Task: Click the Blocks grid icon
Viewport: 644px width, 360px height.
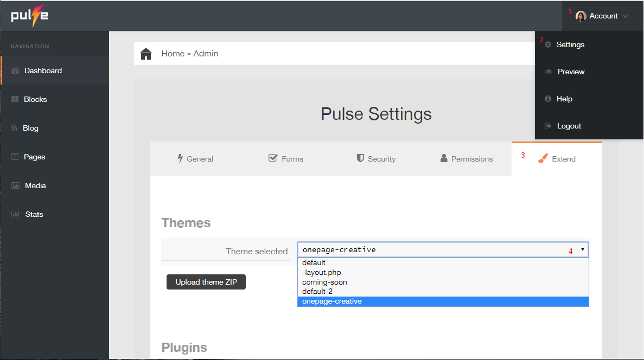Action: [15, 99]
